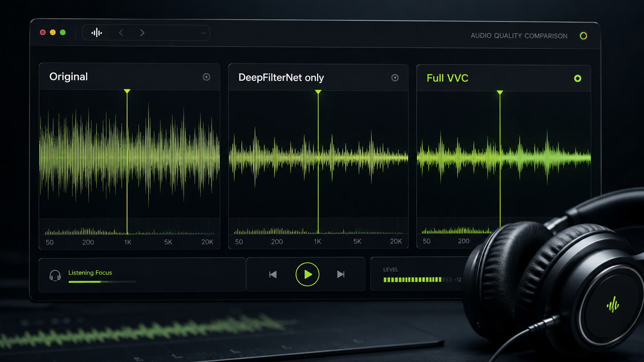The height and width of the screenshot is (362, 644).
Task: Go forward with the right chevron
Action: pos(142,33)
